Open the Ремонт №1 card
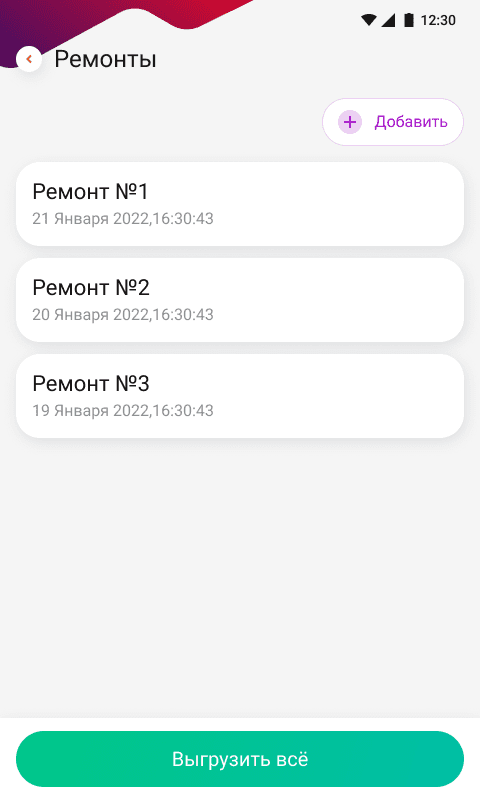The image size is (480, 800). coord(240,204)
